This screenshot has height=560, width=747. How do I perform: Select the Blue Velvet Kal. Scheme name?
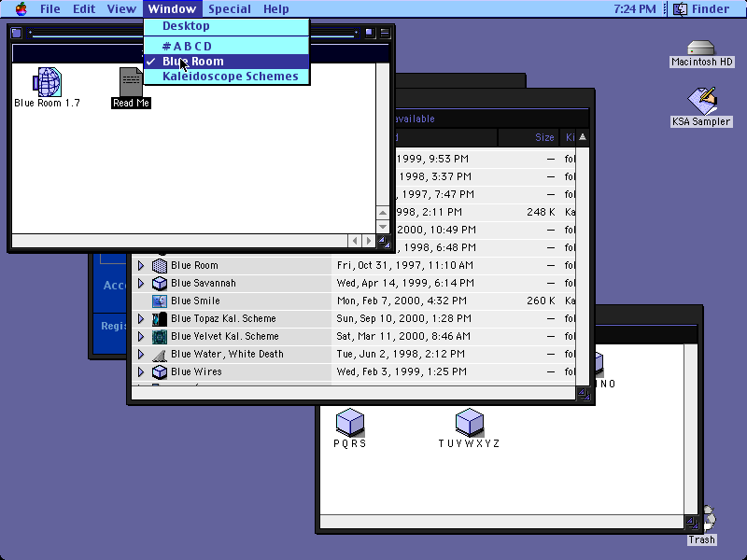point(225,336)
